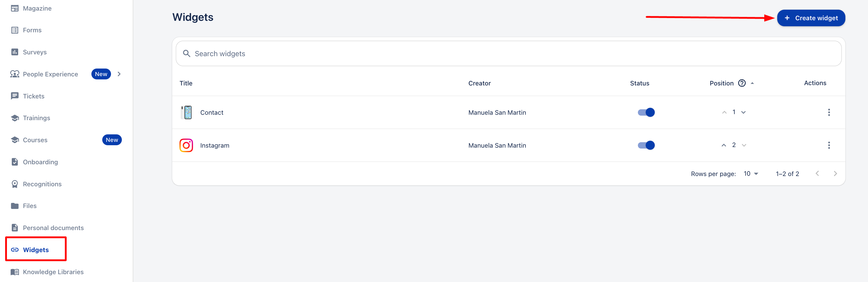Click the Instagram widget logo icon
The image size is (868, 282).
tap(186, 146)
